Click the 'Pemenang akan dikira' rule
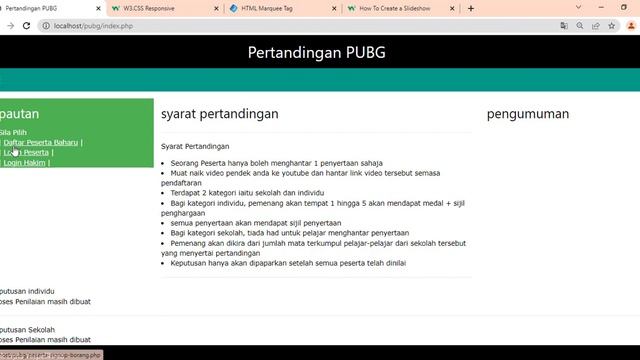640x360 pixels. [313, 248]
